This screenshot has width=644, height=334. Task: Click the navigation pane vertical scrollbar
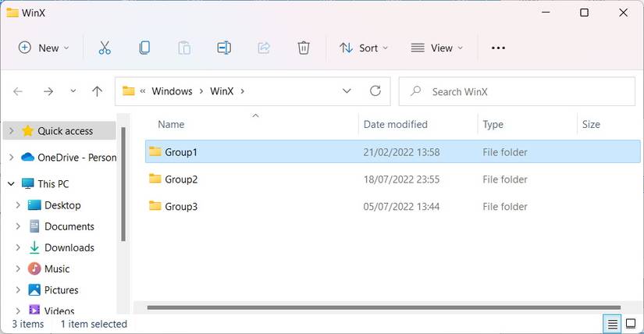point(123,184)
